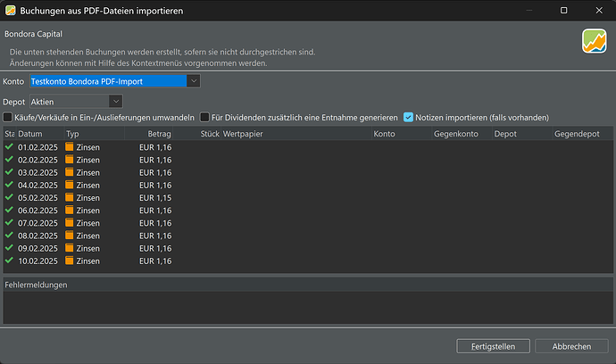Click green checkmark status for 05.02.2025
This screenshot has height=364, width=616.
point(9,197)
